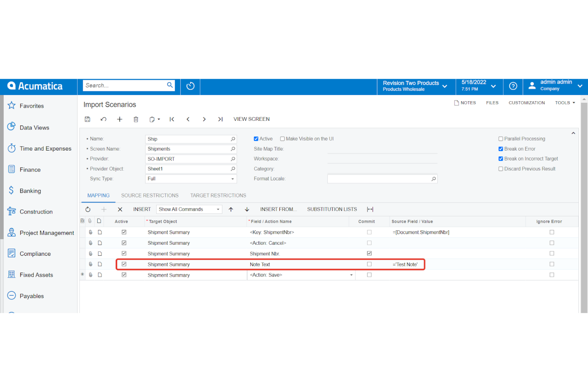588x392 pixels.
Task: Add a new import scenario record
Action: pos(120,119)
